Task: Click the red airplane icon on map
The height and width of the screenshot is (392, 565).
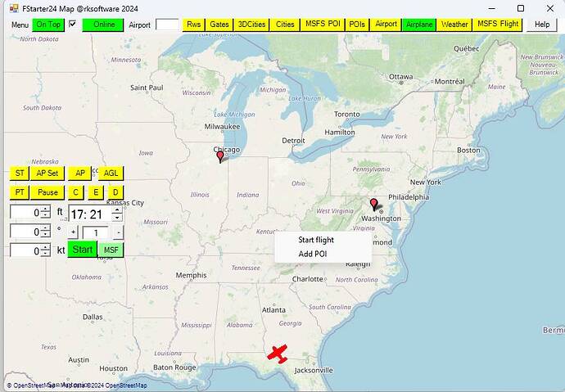Action: click(278, 354)
